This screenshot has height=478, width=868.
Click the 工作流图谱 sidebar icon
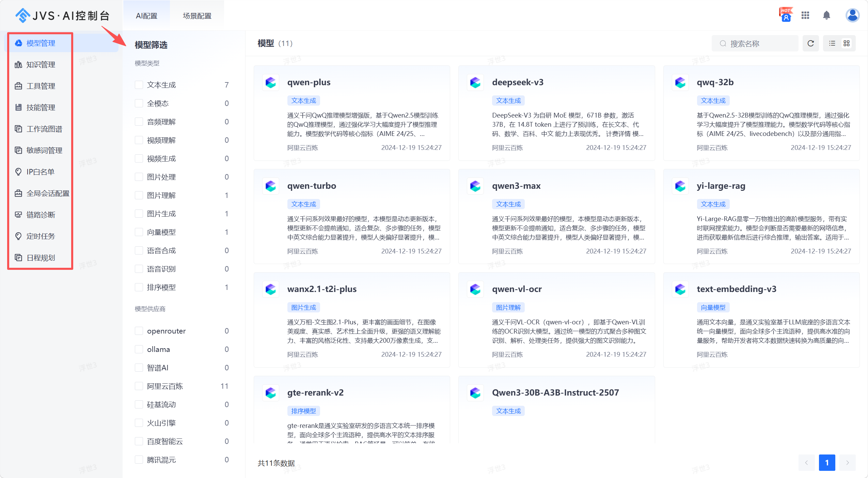[x=18, y=129]
